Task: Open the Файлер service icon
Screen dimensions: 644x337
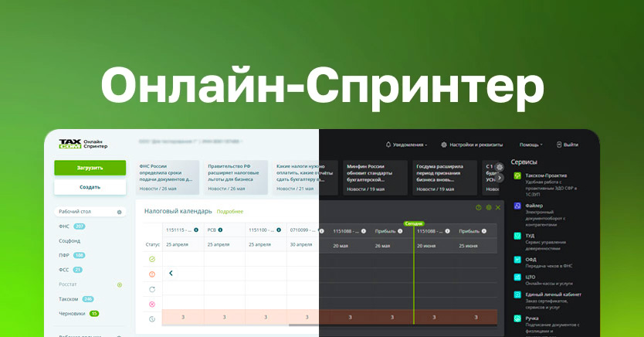Action: click(517, 206)
